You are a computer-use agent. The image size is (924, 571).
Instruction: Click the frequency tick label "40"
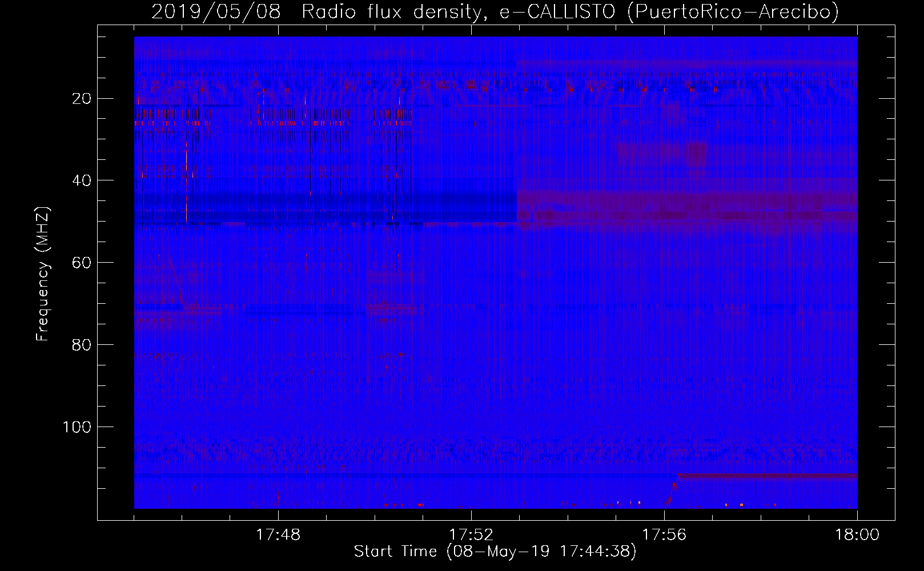tap(82, 180)
